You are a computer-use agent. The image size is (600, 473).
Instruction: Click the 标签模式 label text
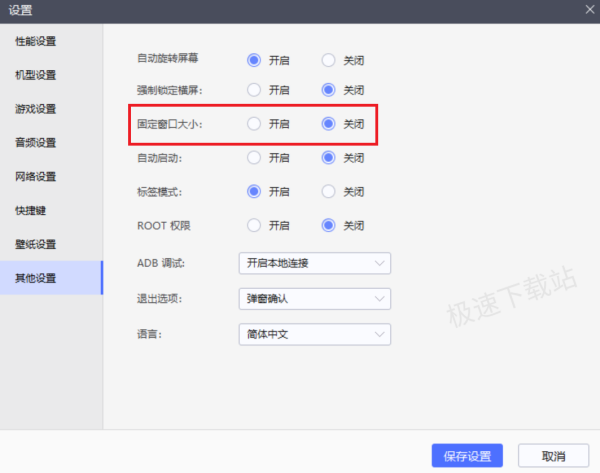click(160, 192)
